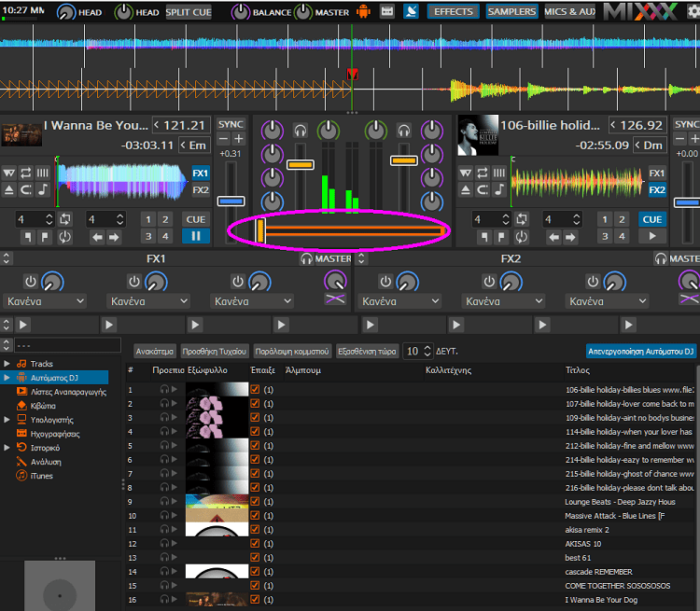Screen dimensions: 700x611
Task: Toggle right channel headphone cue in mixer
Action: click(404, 131)
